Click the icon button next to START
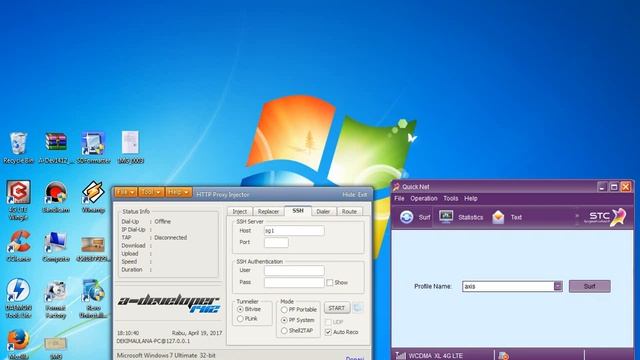This screenshot has height=360, width=640. click(357, 308)
